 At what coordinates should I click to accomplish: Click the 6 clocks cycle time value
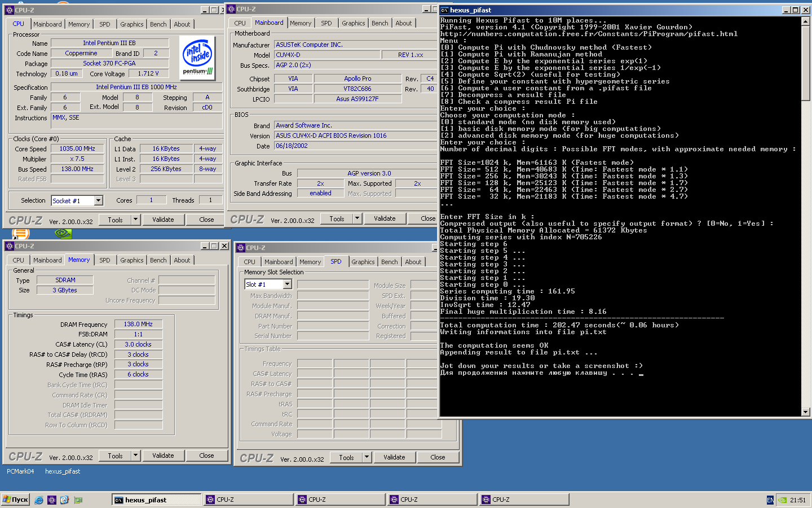138,374
